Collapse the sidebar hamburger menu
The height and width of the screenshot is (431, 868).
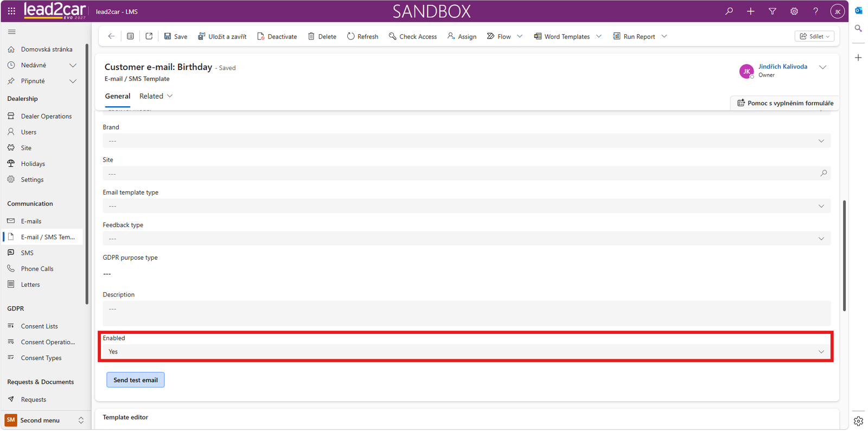(12, 32)
